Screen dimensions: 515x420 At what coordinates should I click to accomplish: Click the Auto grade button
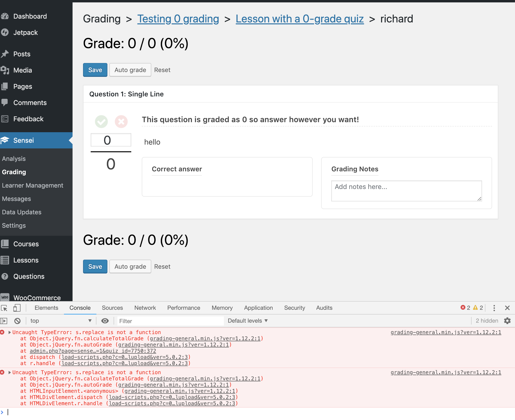130,70
